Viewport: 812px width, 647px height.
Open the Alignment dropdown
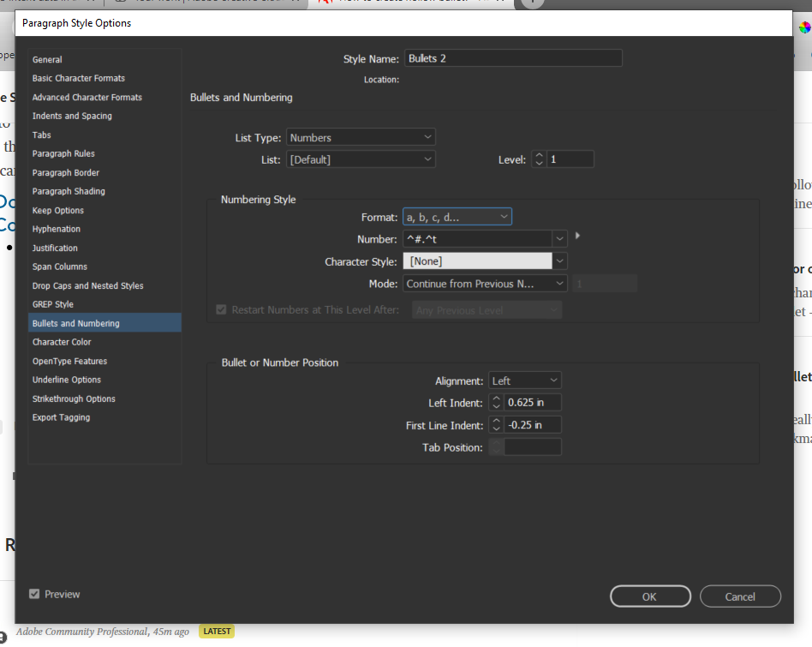pyautogui.click(x=524, y=380)
